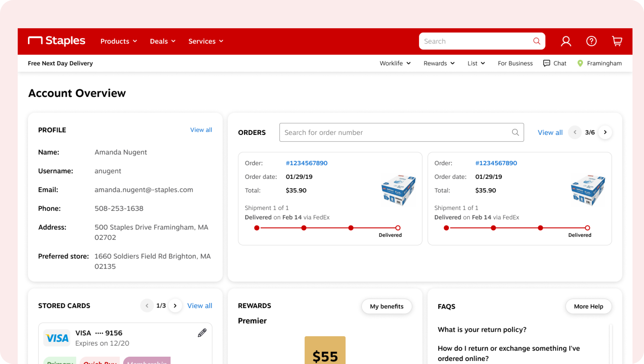The width and height of the screenshot is (644, 364).
Task: Click the Delivered marker on first order tracker
Action: 398,228
